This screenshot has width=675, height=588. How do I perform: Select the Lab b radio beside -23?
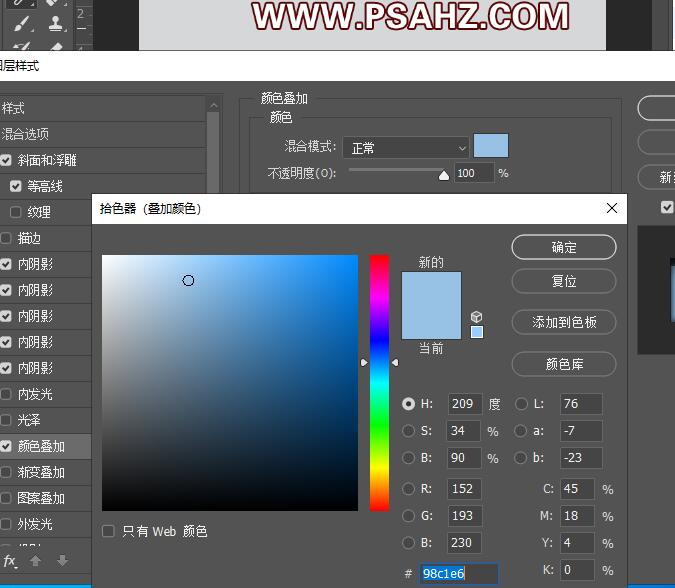[x=521, y=458]
